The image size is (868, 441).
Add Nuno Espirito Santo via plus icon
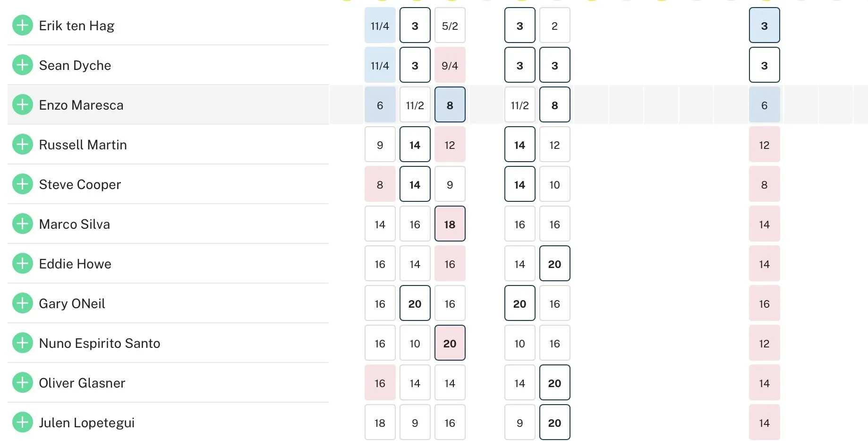coord(22,343)
